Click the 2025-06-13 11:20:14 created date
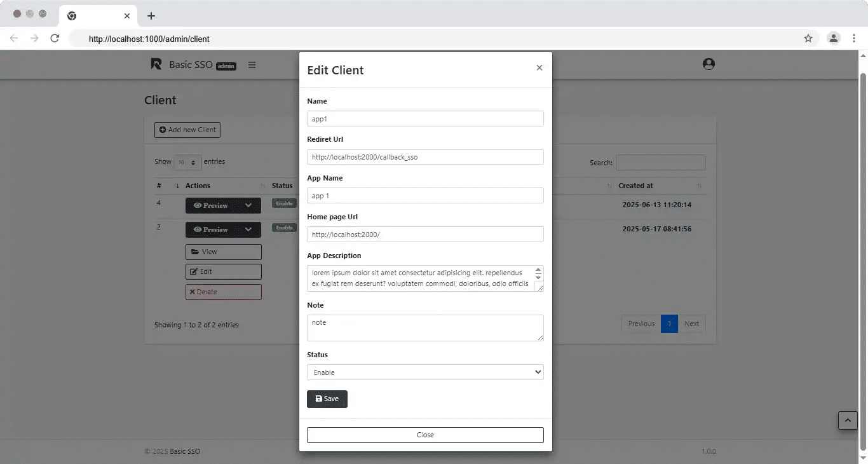The image size is (868, 464). tap(656, 205)
